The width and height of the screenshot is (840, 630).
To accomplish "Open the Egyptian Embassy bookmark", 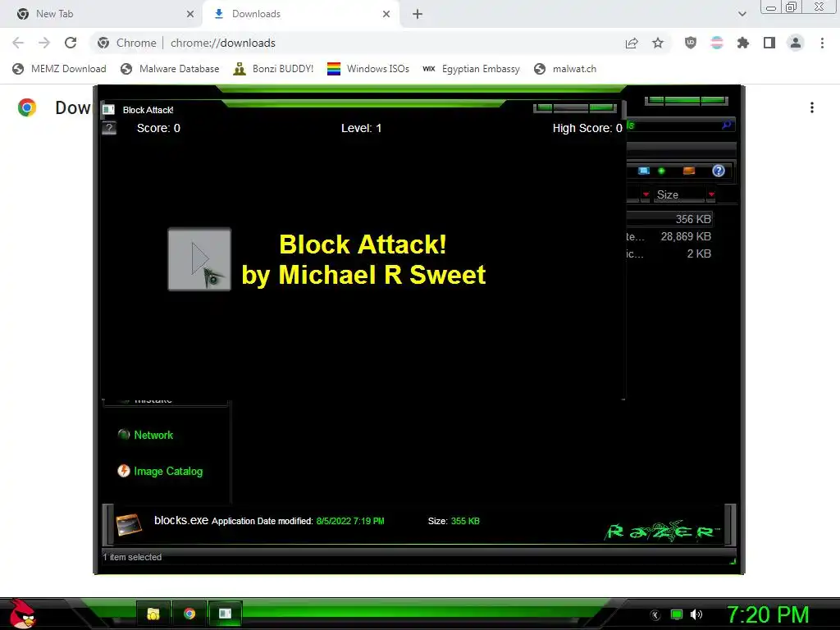I will 471,69.
